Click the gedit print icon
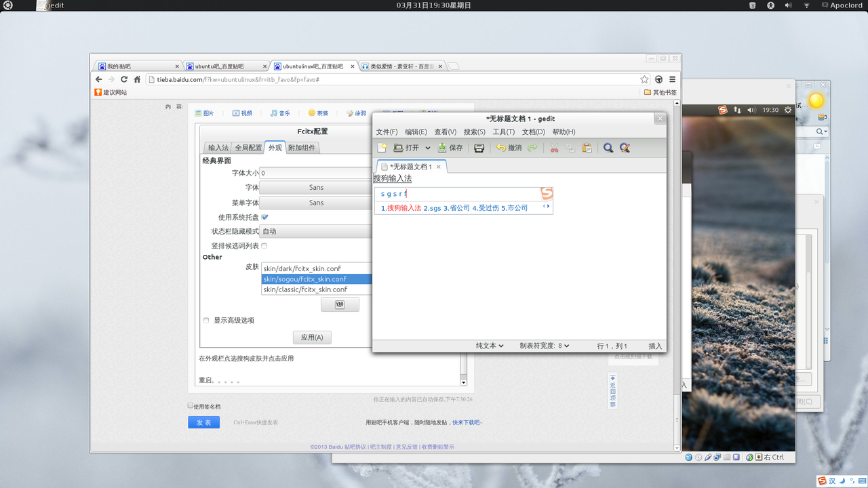The width and height of the screenshot is (868, 488). point(479,148)
